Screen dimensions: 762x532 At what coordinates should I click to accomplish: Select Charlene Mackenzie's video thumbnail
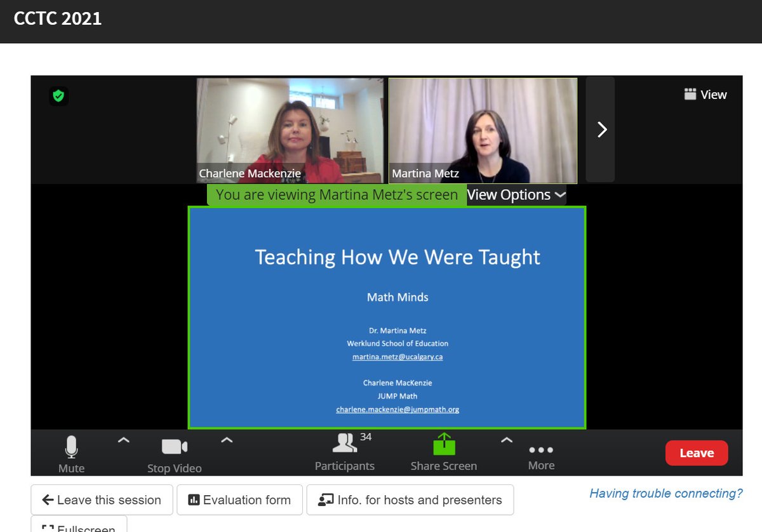point(290,129)
